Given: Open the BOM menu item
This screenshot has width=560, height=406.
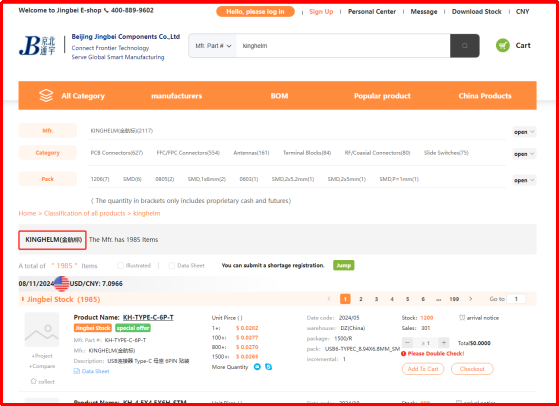Looking at the screenshot, I should [x=279, y=96].
